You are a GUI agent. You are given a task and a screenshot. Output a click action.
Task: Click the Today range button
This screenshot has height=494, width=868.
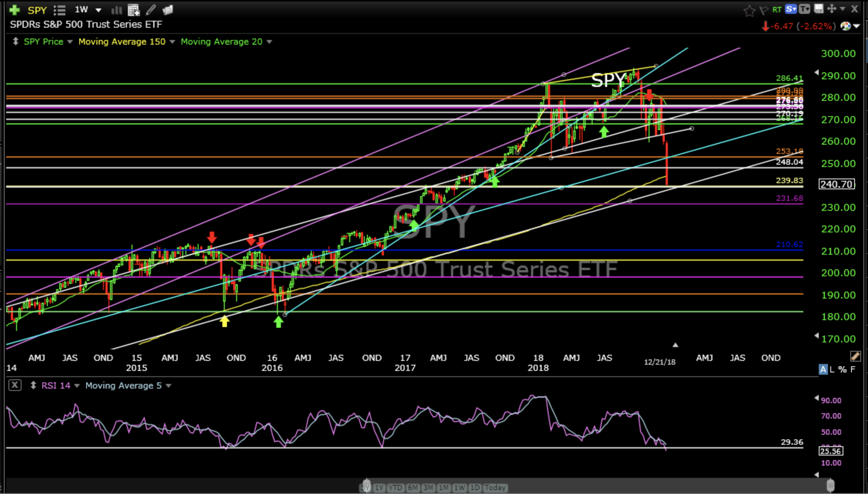(495, 487)
